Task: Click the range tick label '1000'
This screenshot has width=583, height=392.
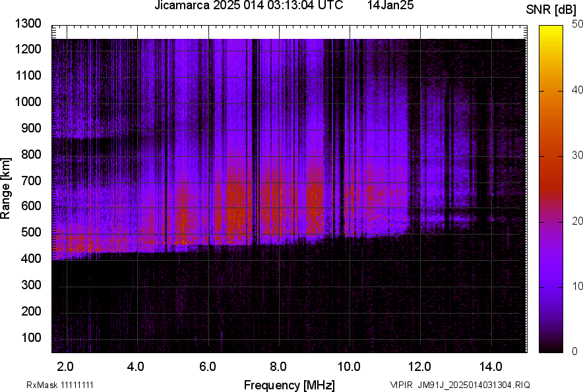Action: (x=28, y=102)
